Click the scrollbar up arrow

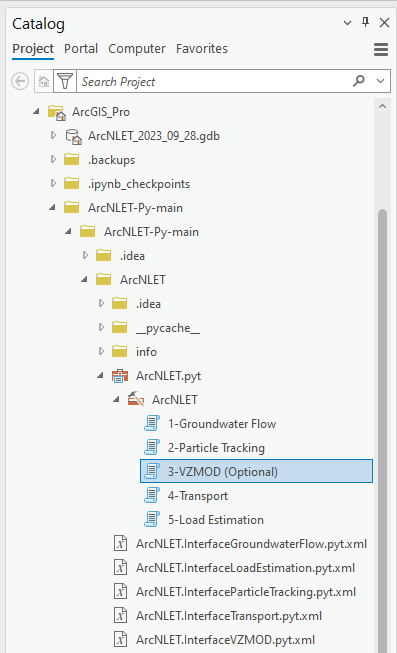382,107
